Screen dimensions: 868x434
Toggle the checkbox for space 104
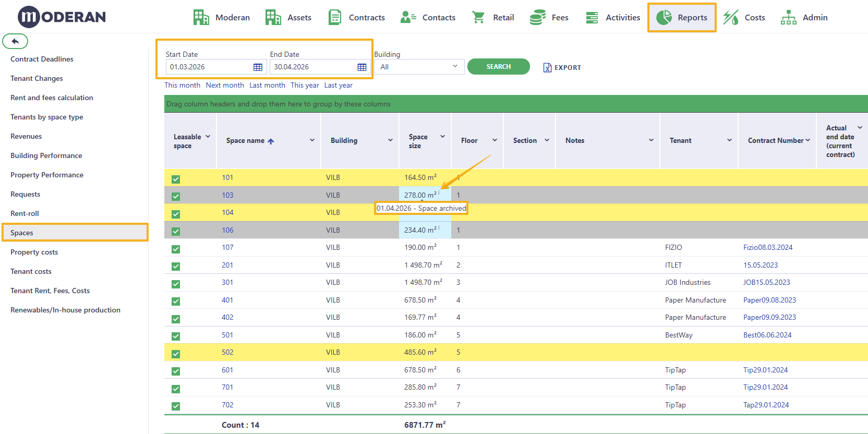pyautogui.click(x=176, y=214)
